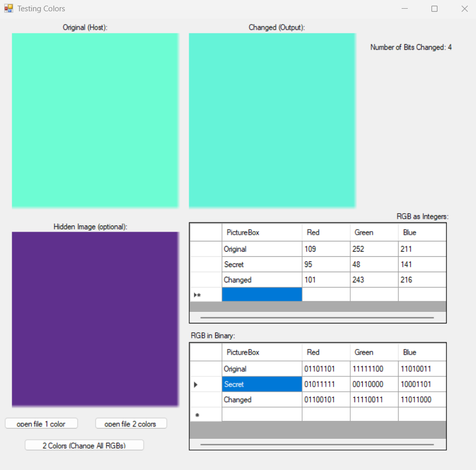The width and height of the screenshot is (476, 470).
Task: Click '2 Colors (Change All RGBs)' button
Action: (84, 445)
